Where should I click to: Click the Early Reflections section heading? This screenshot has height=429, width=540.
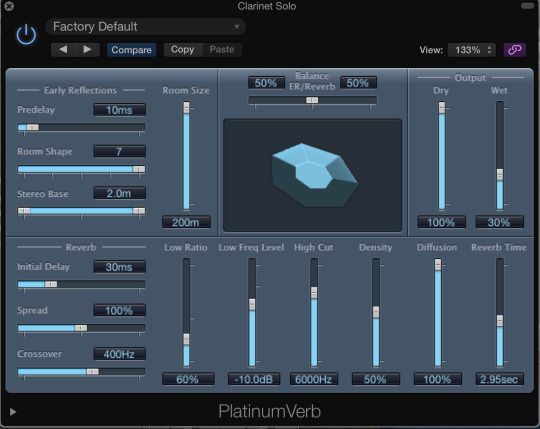coord(80,90)
